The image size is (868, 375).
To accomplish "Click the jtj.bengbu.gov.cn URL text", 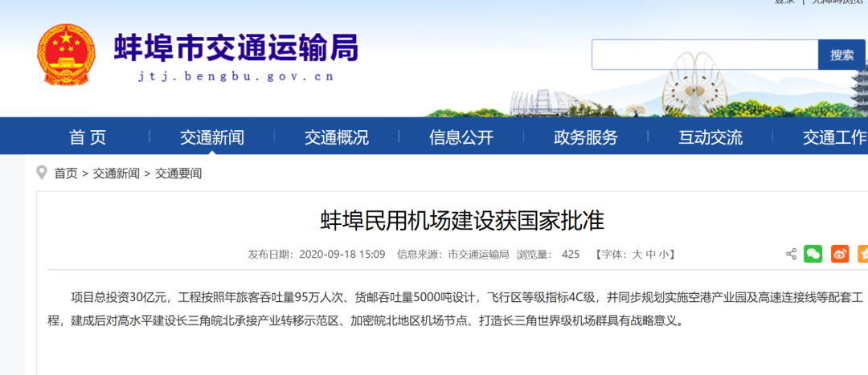I will (235, 77).
